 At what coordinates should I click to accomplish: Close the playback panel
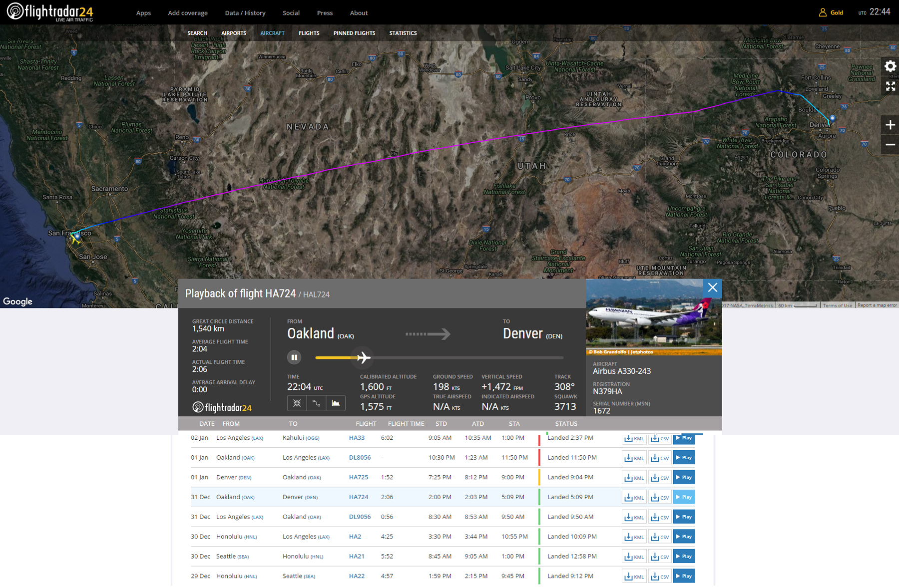click(x=713, y=288)
